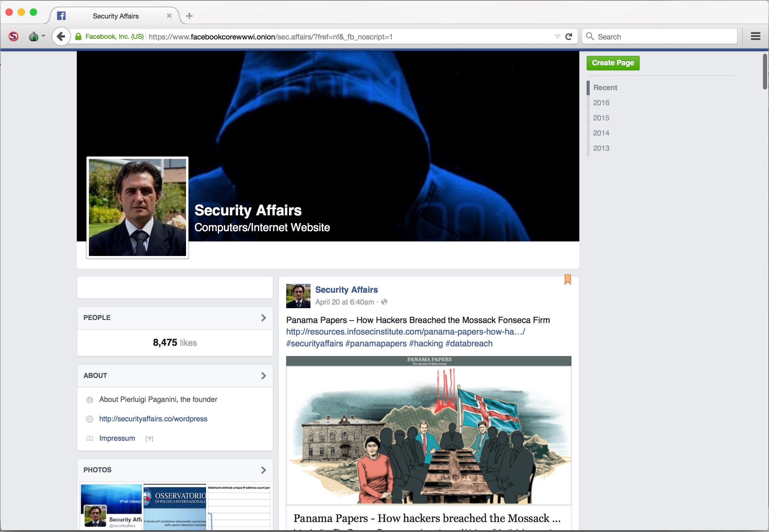Open the Tor onion button menu
769x532 pixels.
coord(34,36)
